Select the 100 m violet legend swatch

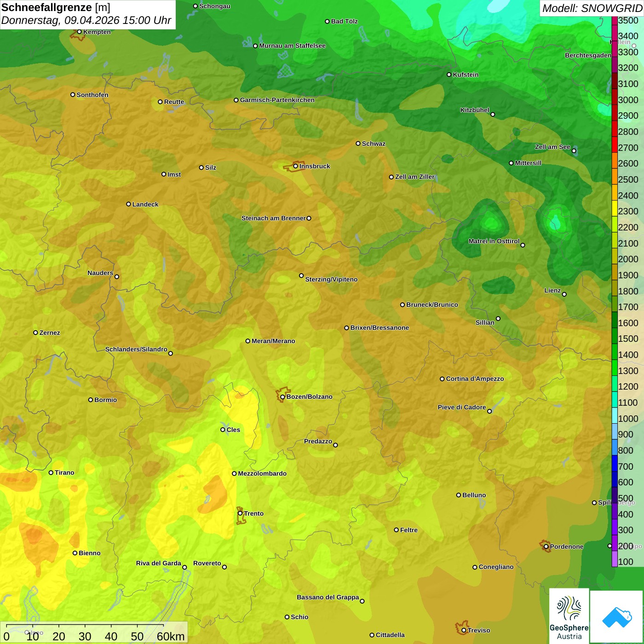[x=615, y=558]
